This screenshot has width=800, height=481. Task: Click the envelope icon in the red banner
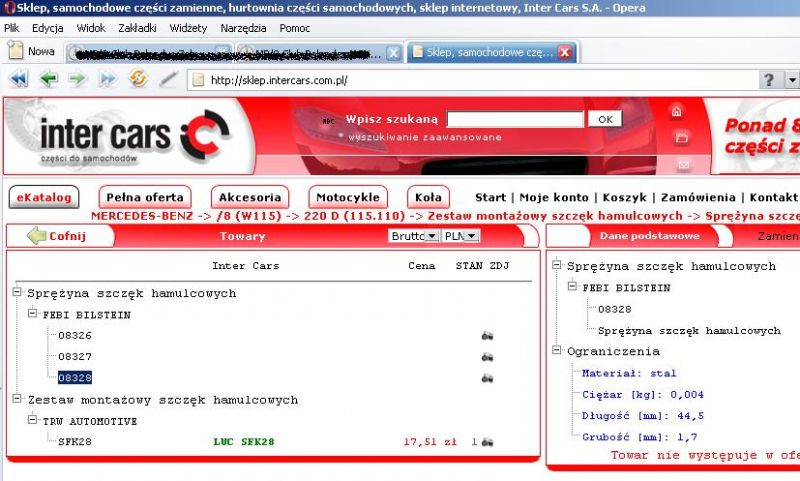[684, 165]
